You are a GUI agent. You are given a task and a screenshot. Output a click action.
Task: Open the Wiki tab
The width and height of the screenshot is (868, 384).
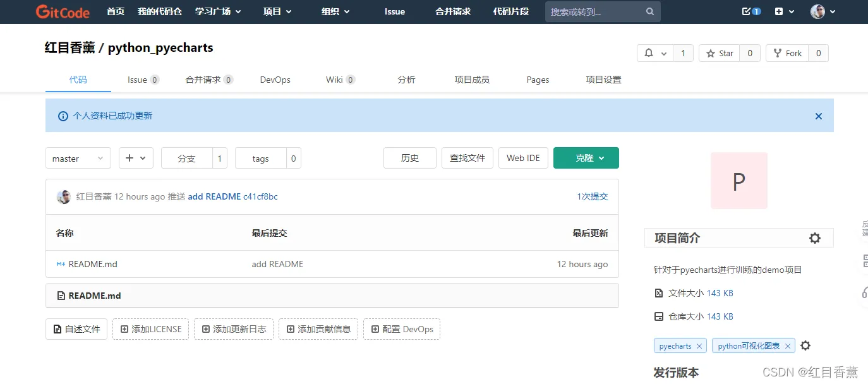[x=341, y=80]
